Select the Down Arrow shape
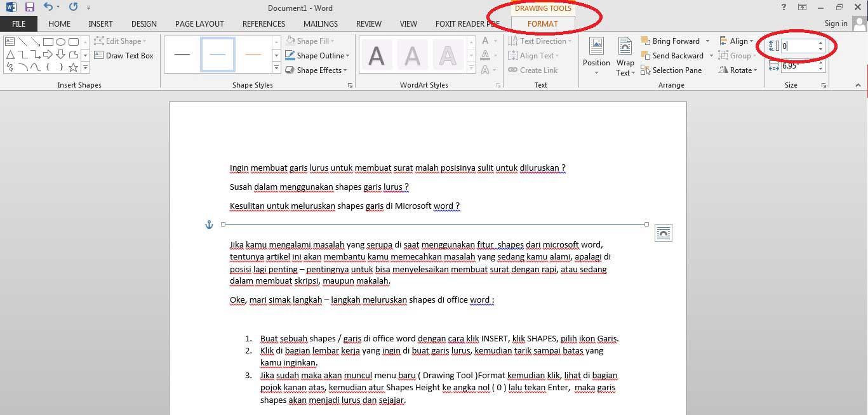Viewport: 868px width, 415px height. pos(60,55)
